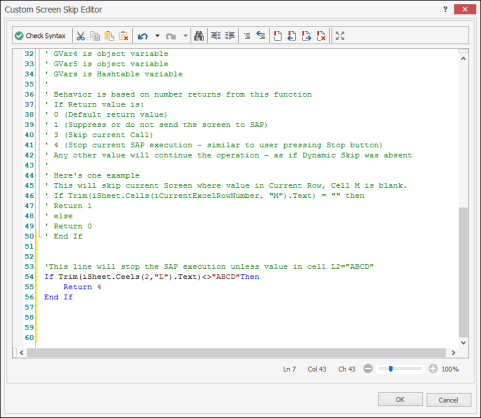Screen dimensions: 481x418
Task: Click the Paste clipboard icon
Action: pos(109,36)
